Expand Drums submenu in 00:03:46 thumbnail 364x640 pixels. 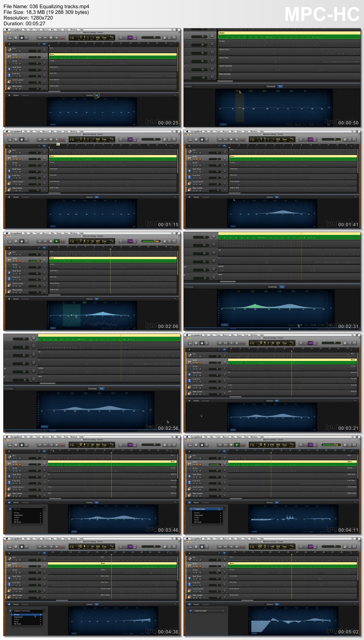[x=27, y=513]
